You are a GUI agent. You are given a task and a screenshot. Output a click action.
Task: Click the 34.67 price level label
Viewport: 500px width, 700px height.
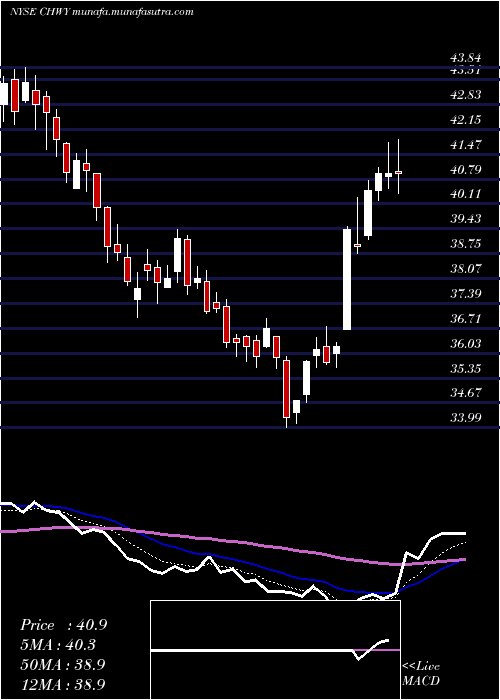[466, 393]
